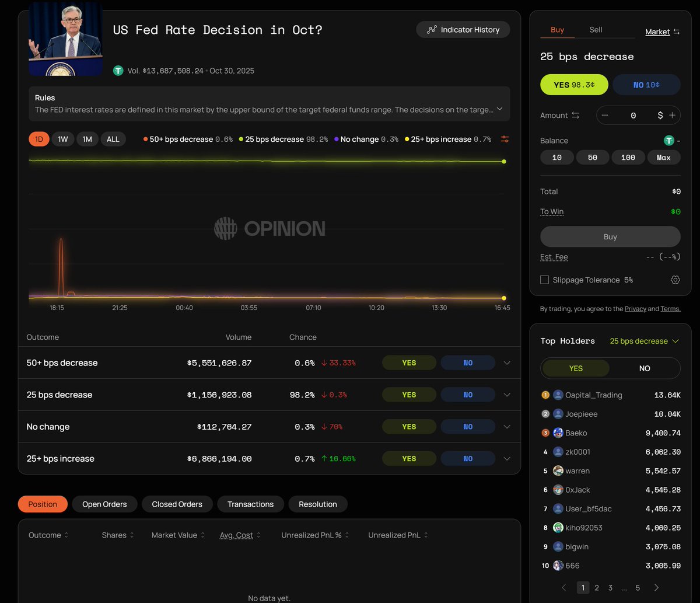Click Joepieee avatar icon

tap(558, 414)
